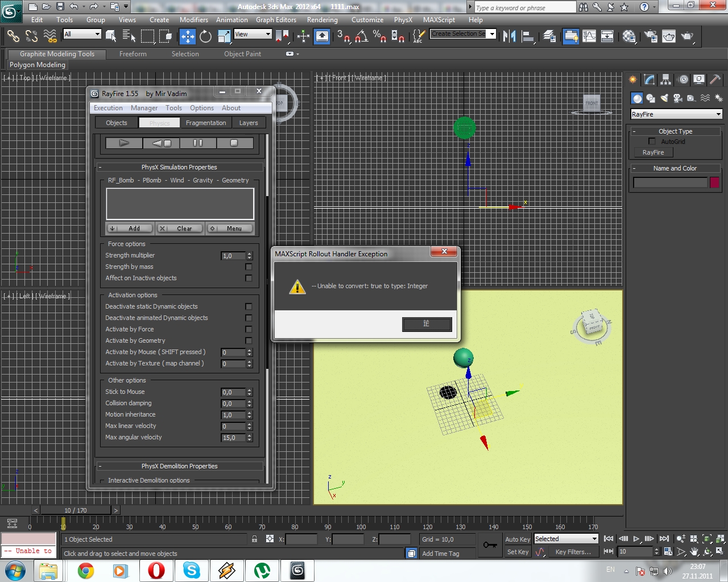
Task: Select the Rotate tool in main toolbar
Action: [205, 37]
